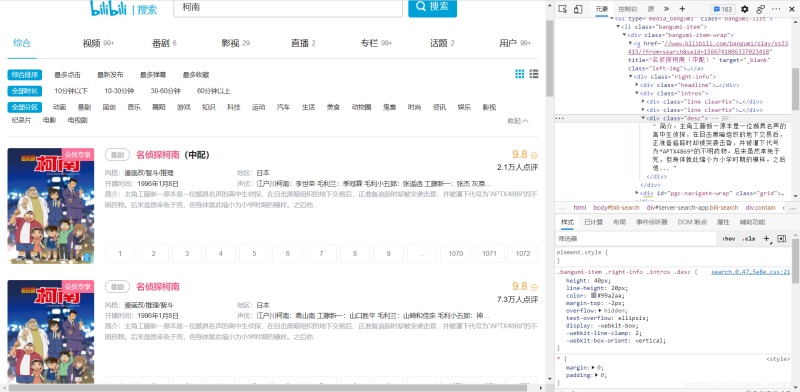This screenshot has width=800, height=392.
Task: Switch to the 元素 DevTools tab
Action: [602, 9]
